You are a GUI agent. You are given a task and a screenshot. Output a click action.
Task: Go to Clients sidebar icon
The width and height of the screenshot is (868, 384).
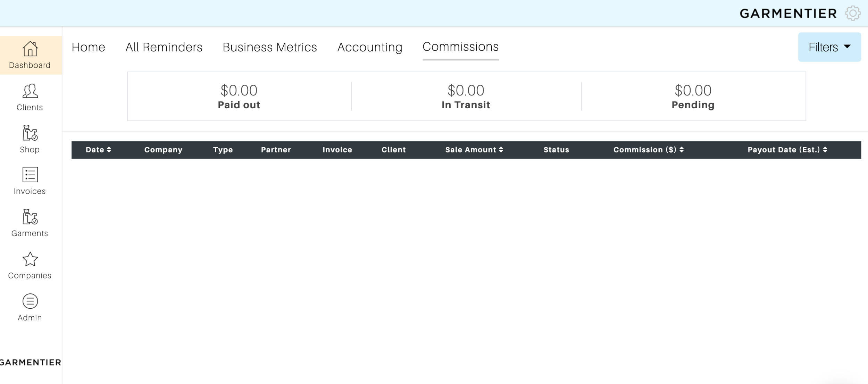tap(30, 91)
